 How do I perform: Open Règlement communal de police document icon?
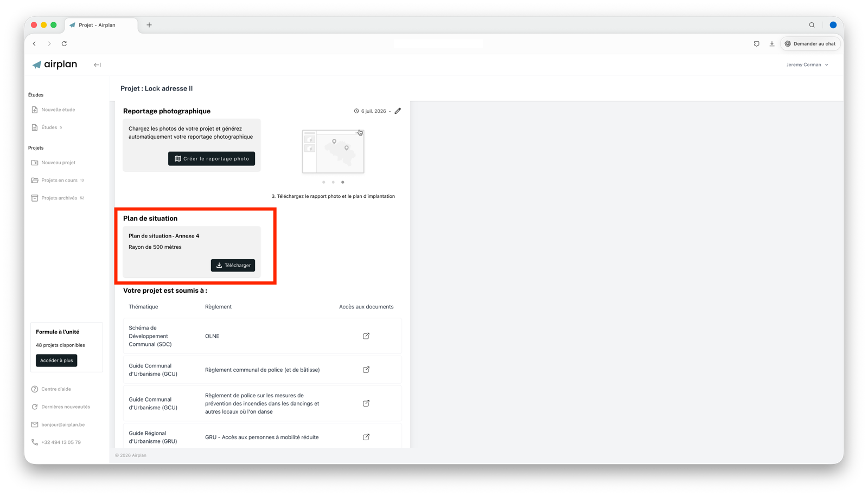(x=366, y=370)
